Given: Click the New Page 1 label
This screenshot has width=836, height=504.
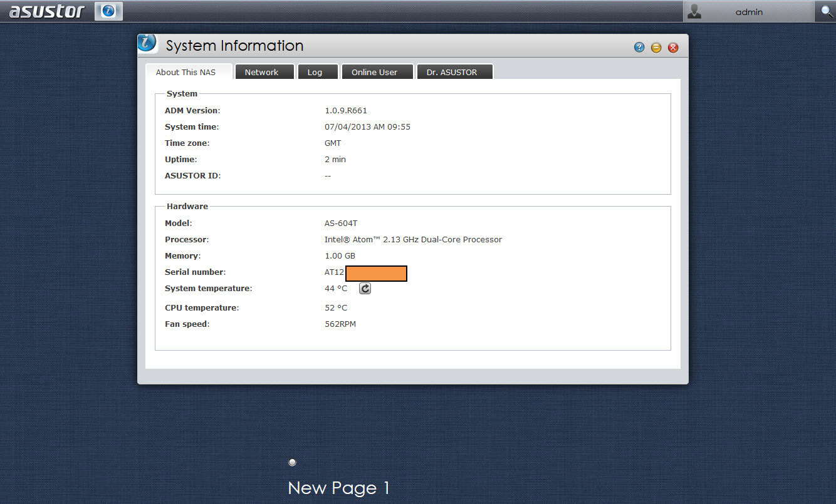Looking at the screenshot, I should point(338,488).
